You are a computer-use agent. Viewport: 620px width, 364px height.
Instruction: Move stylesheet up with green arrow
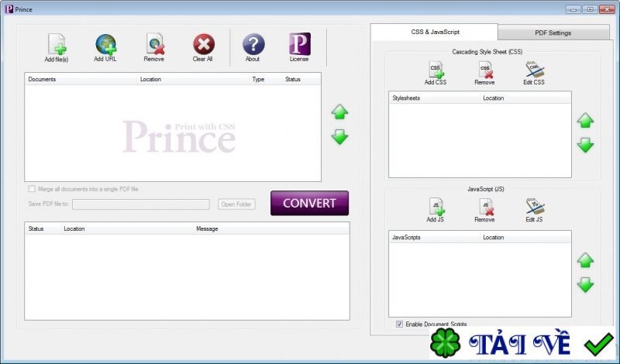tap(585, 121)
